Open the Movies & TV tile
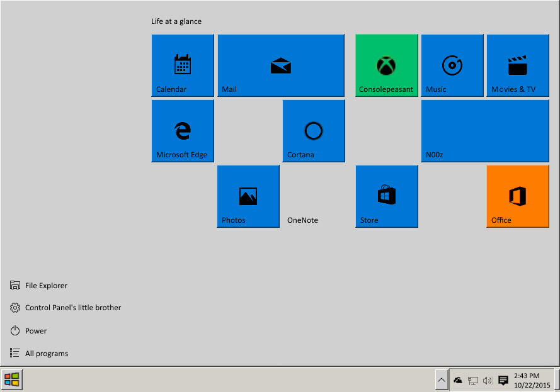 [518, 65]
